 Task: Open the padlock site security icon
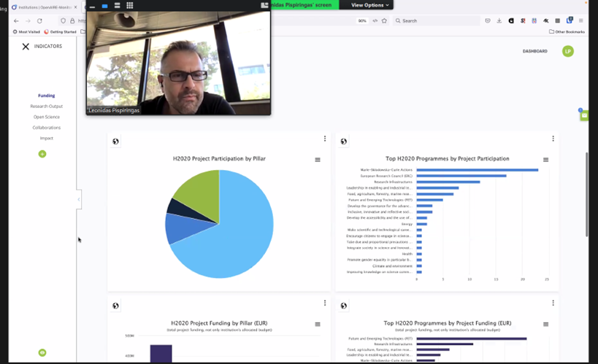pyautogui.click(x=72, y=21)
